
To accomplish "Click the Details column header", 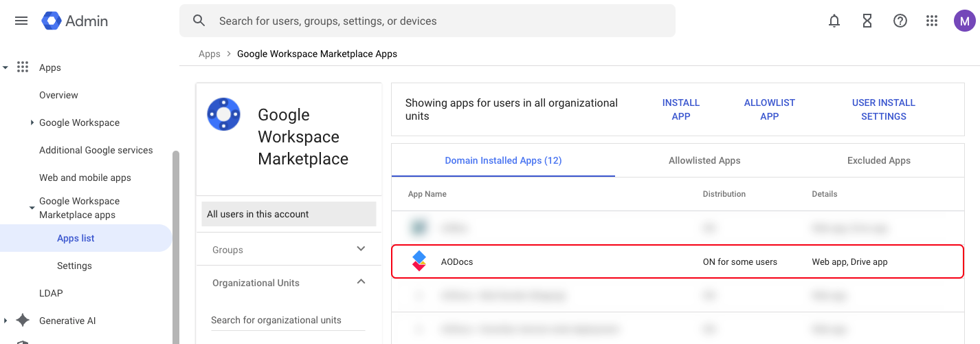I will pyautogui.click(x=825, y=194).
